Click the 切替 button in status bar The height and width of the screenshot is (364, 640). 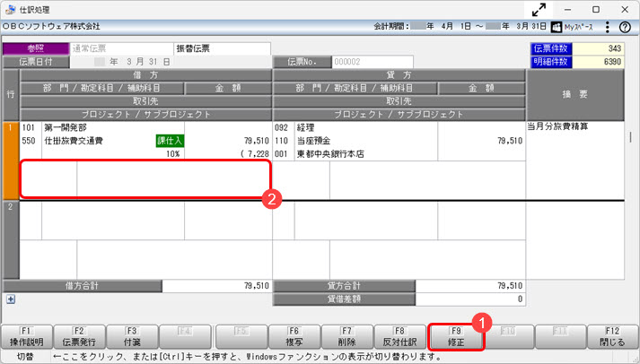tap(25, 357)
